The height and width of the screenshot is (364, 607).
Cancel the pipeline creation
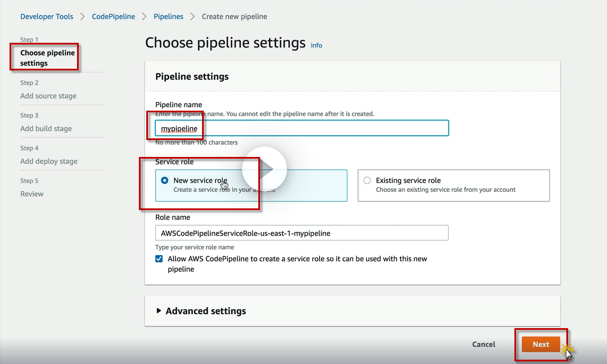click(x=484, y=345)
